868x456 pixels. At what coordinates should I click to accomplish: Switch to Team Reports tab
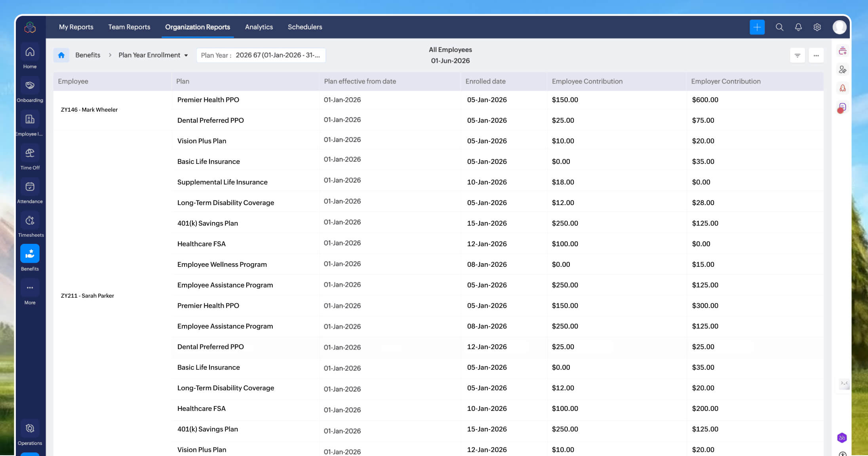129,27
